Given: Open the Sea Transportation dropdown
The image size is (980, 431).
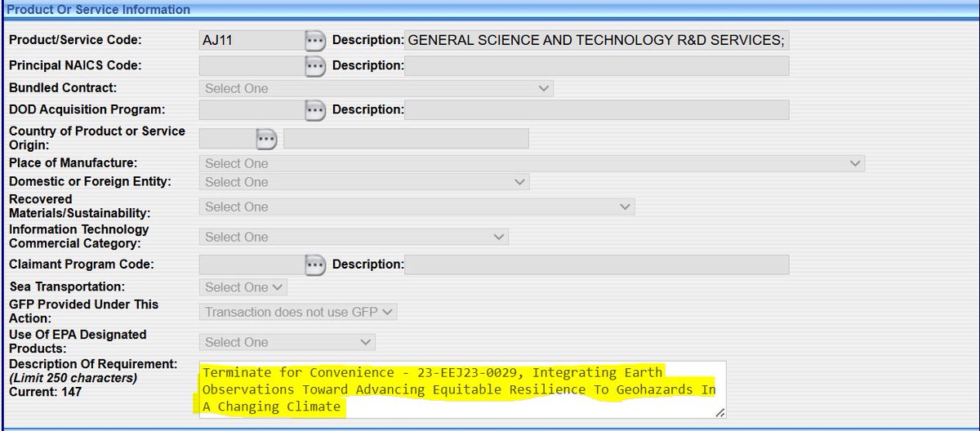Looking at the screenshot, I should click(x=243, y=287).
